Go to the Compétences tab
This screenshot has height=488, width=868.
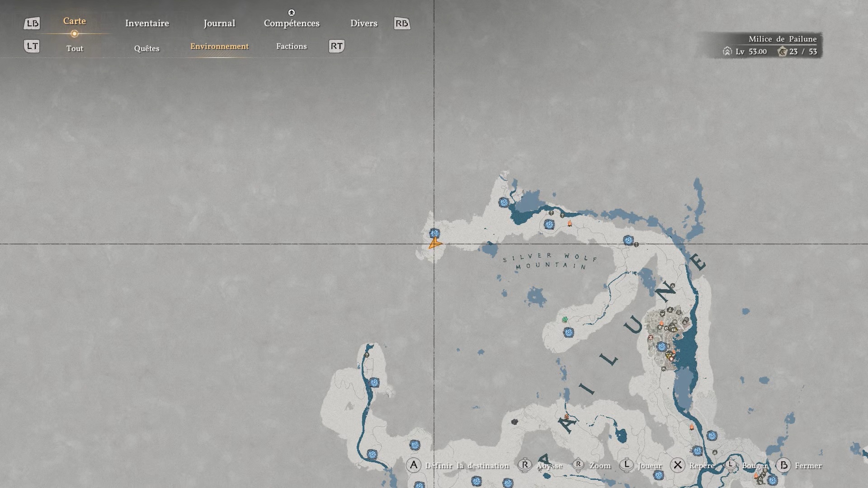coord(292,23)
